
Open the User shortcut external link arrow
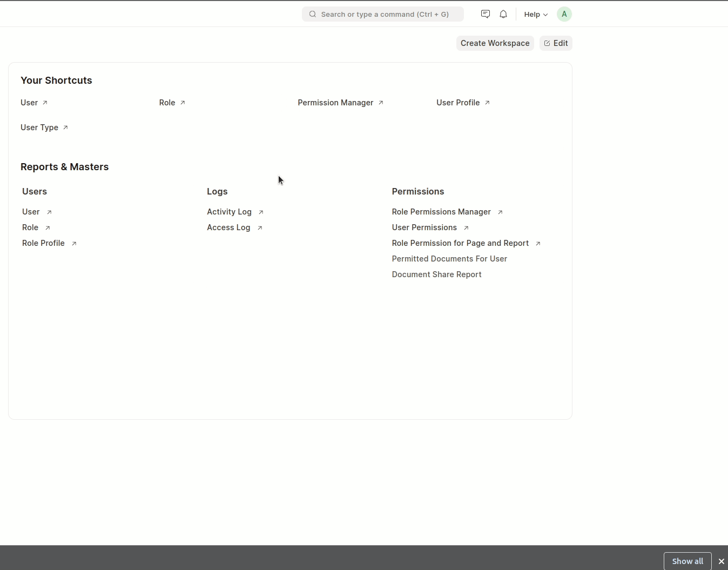45,102
